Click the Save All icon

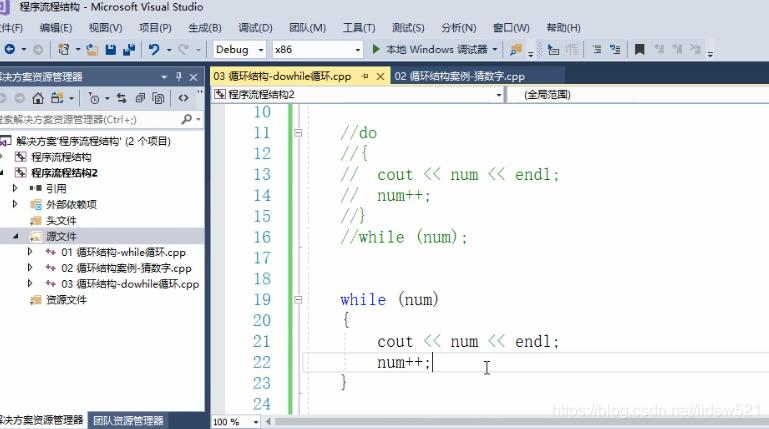(129, 49)
